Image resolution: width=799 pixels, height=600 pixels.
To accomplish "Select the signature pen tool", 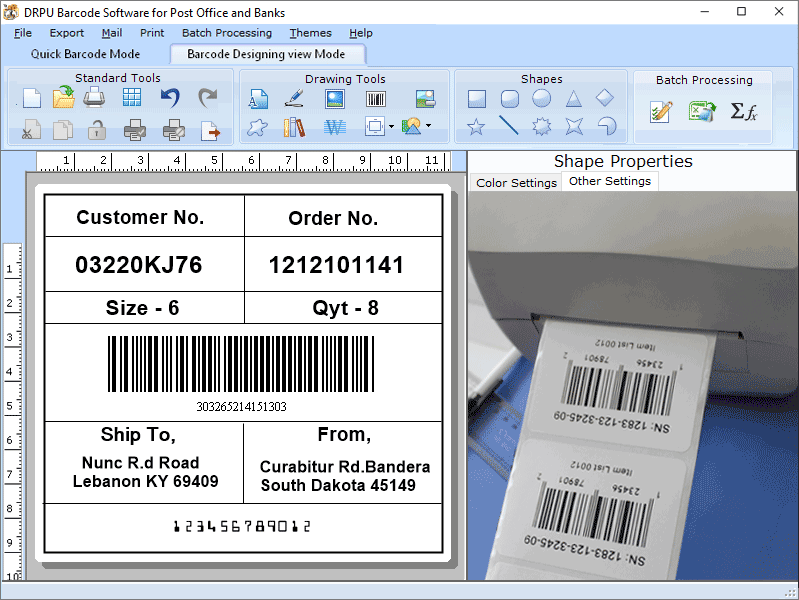I will pyautogui.click(x=294, y=98).
